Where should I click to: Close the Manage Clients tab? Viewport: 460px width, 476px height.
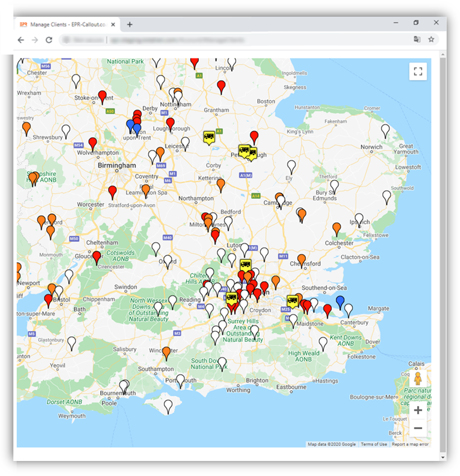[113, 24]
